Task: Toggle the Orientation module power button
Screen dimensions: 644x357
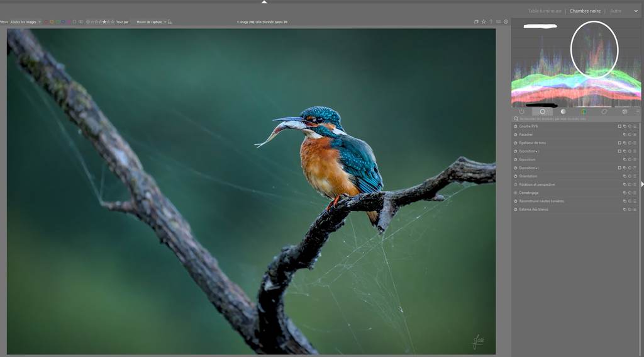Action: pyautogui.click(x=516, y=176)
